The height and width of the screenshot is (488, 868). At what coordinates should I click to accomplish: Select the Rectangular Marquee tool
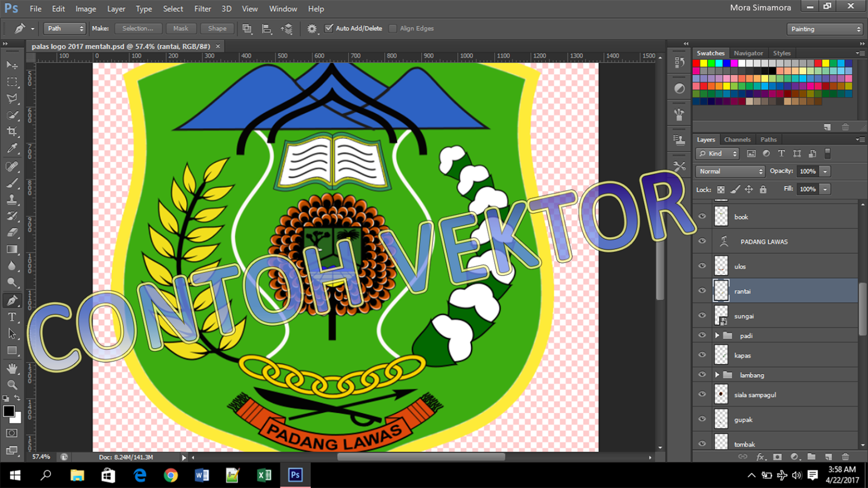coord(12,82)
